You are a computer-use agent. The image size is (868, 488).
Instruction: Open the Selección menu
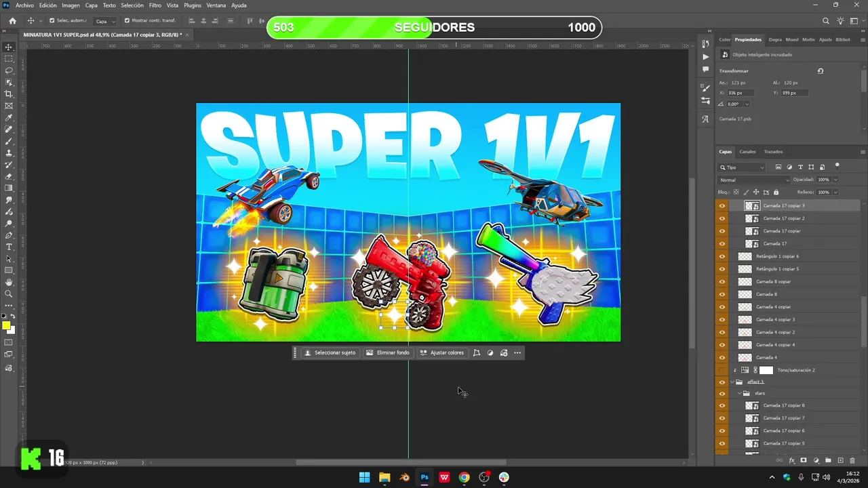click(x=132, y=5)
